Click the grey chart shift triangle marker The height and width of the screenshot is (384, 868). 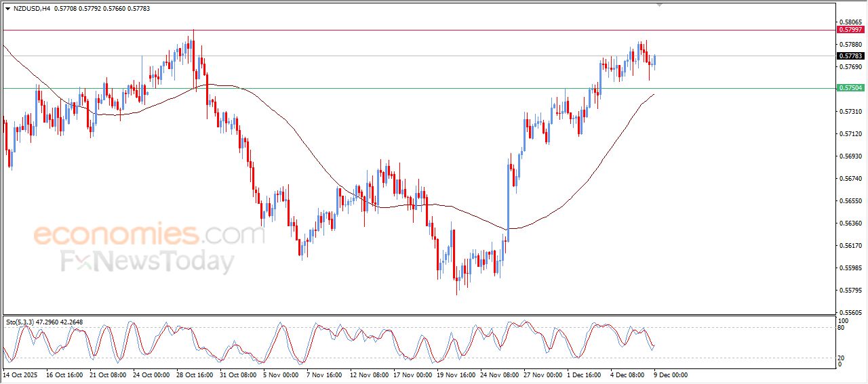[659, 5]
